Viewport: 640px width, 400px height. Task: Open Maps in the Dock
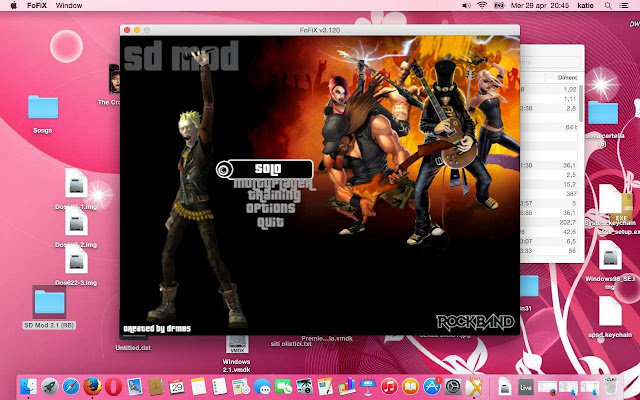(x=241, y=386)
